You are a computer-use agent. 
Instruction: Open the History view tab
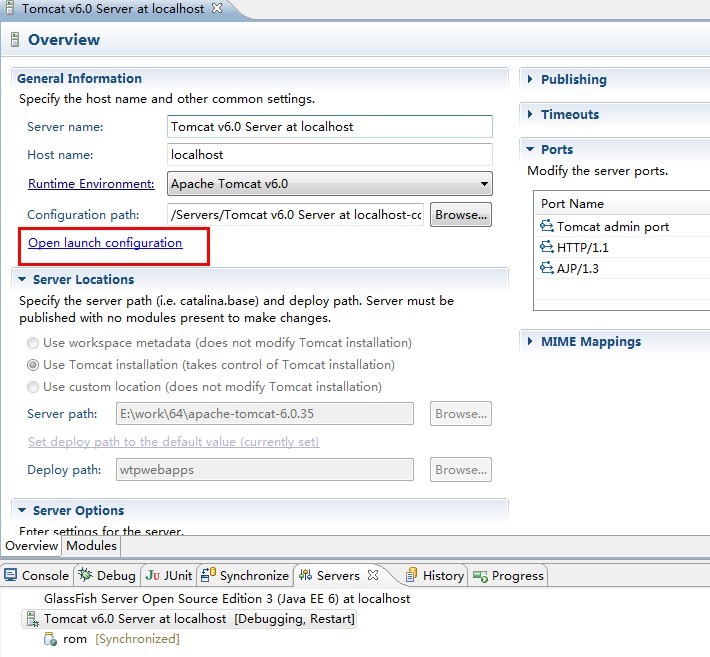point(435,575)
